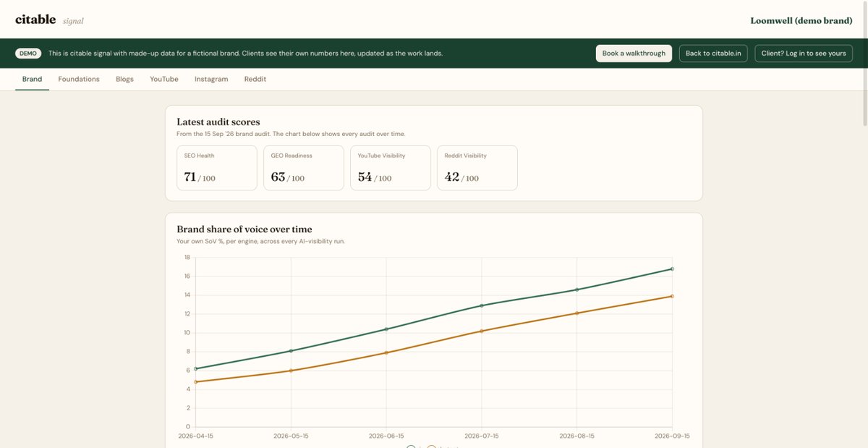Viewport: 868px width, 448px height.
Task: Click orange line point at 2026-08-15
Action: pyautogui.click(x=577, y=313)
